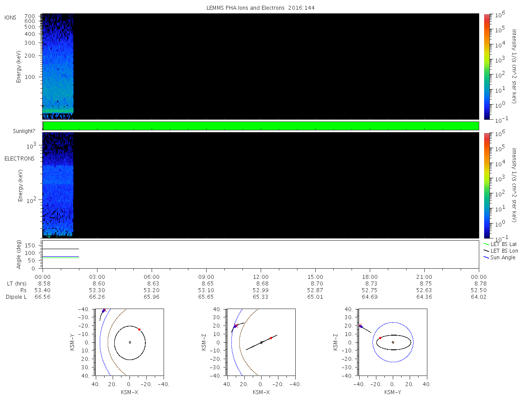This screenshot has height=399, width=532.
Task: Click the ions spectrogram color bar
Action: 486,66
